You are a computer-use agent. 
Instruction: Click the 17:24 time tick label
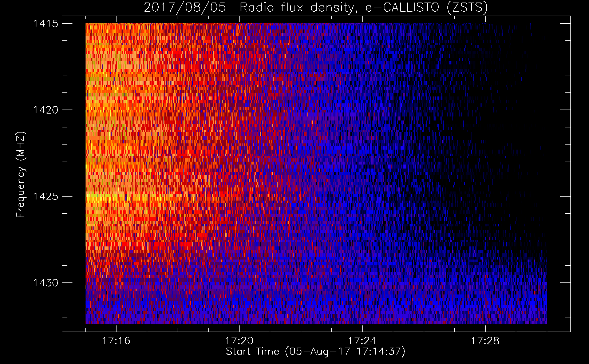(x=362, y=341)
